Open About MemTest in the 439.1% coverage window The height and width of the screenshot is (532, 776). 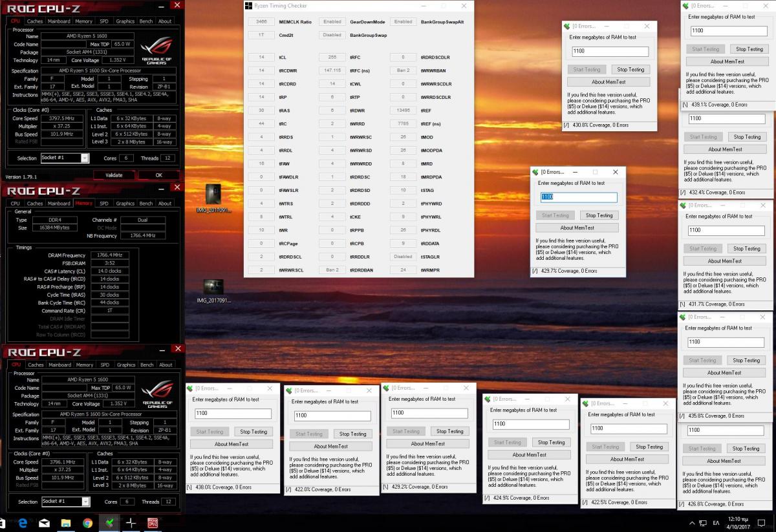(727, 61)
